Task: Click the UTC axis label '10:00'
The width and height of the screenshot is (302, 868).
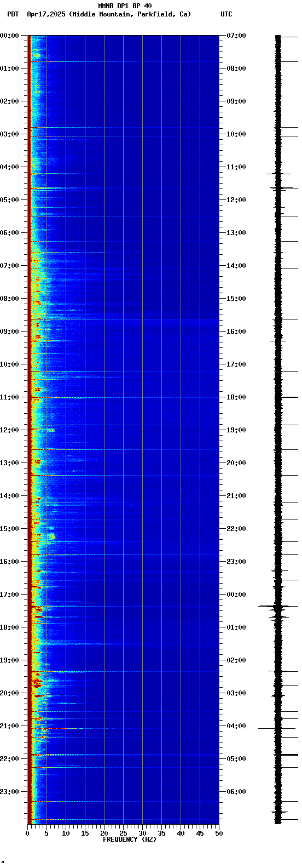Action: (236, 134)
